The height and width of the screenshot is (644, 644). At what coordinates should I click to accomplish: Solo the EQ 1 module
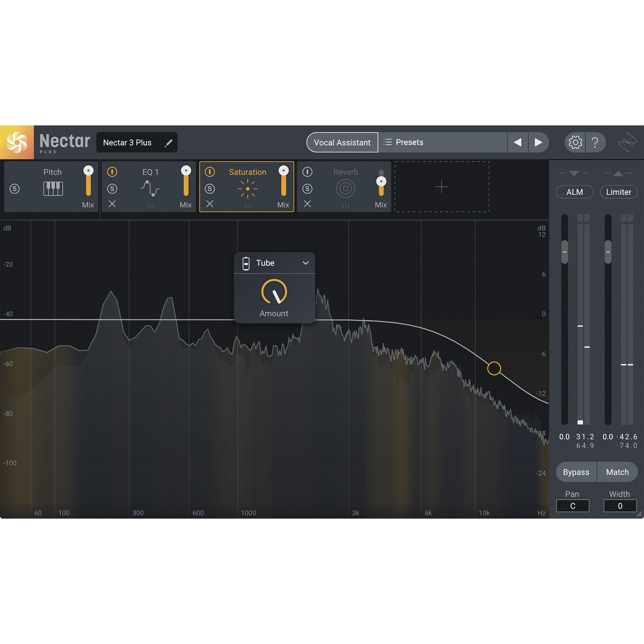point(112,189)
